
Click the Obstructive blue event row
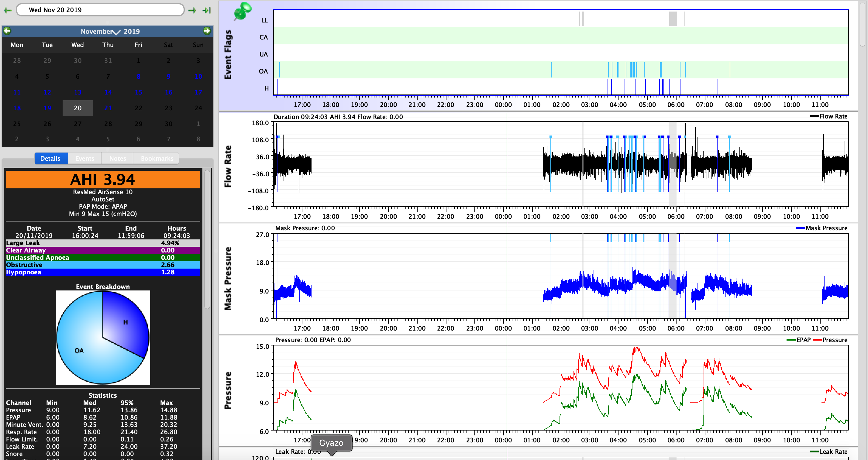coord(103,265)
